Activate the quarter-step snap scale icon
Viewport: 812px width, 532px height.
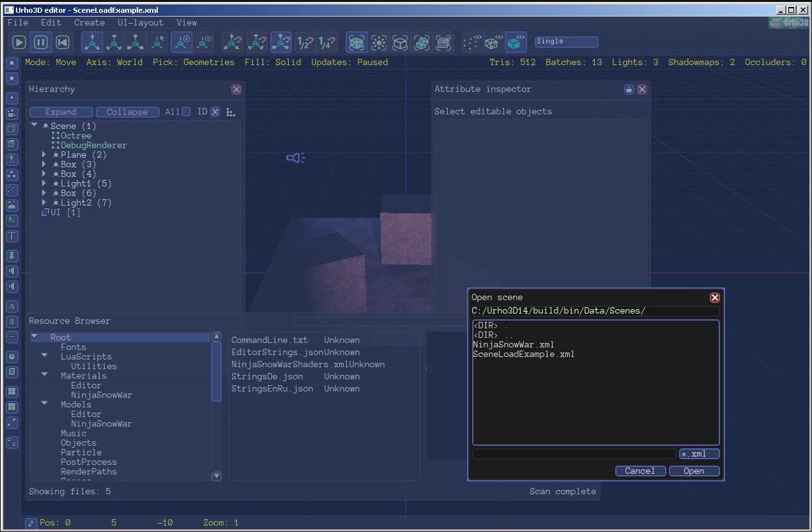327,43
